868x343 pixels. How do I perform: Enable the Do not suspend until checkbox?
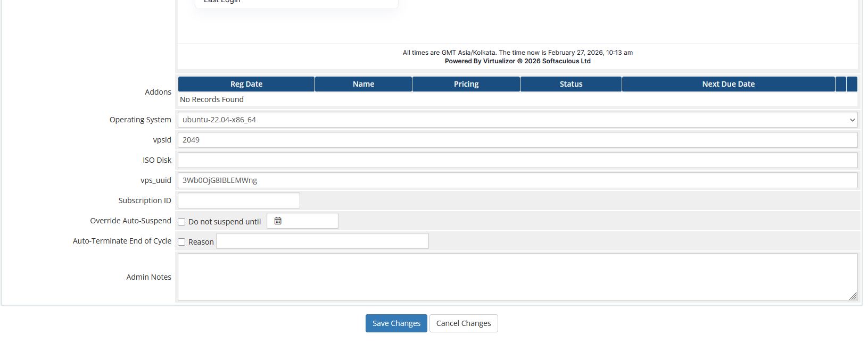(181, 222)
